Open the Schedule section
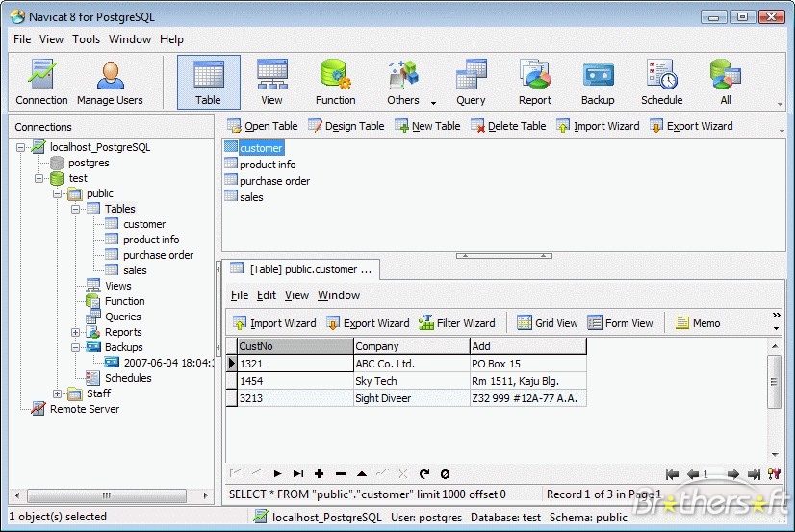 pos(661,83)
